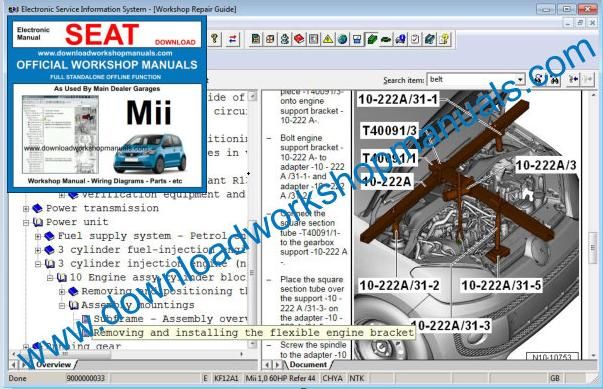
Task: Click the globe toolbar icon
Action: tap(342, 39)
